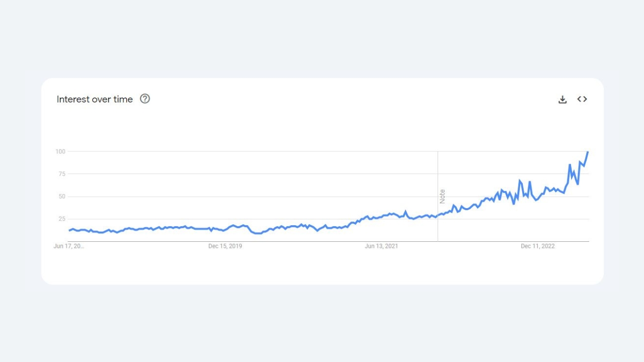
Task: Click the vertical note marker line
Action: pos(438,196)
